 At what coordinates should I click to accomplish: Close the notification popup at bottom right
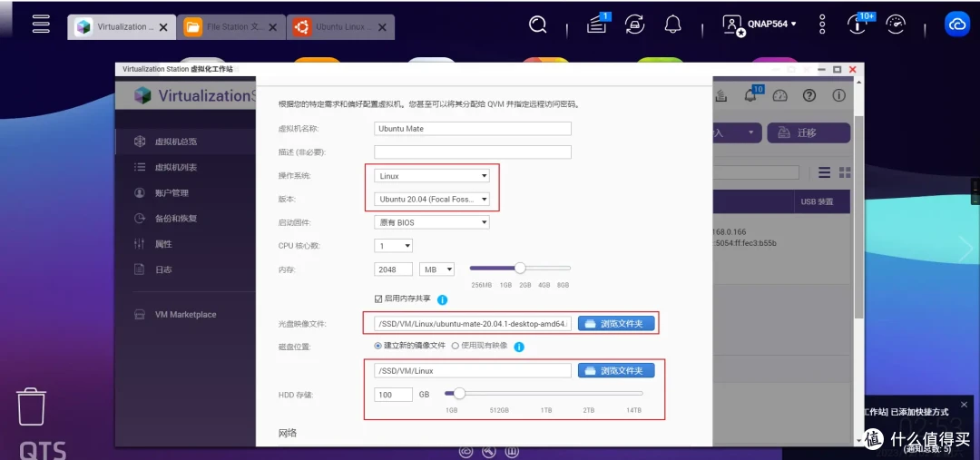tap(964, 405)
